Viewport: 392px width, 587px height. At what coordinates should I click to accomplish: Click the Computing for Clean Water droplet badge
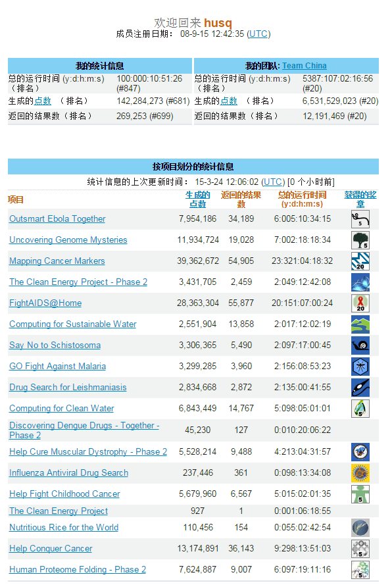point(360,409)
